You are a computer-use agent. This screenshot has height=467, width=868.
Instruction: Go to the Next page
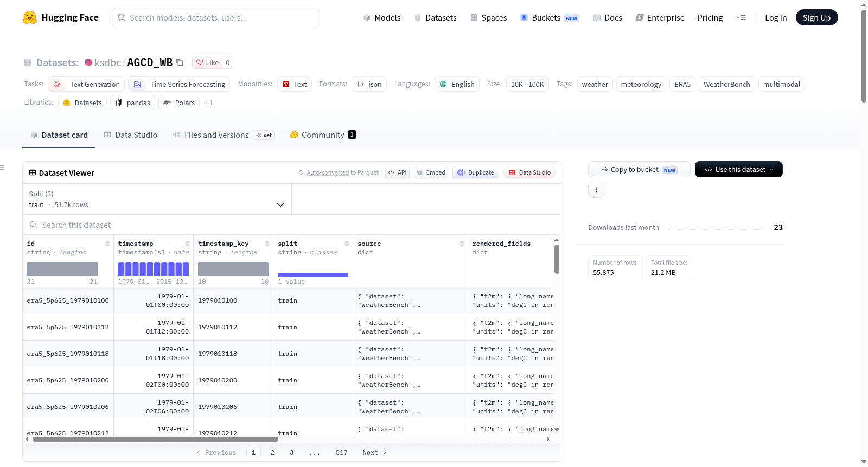click(374, 452)
